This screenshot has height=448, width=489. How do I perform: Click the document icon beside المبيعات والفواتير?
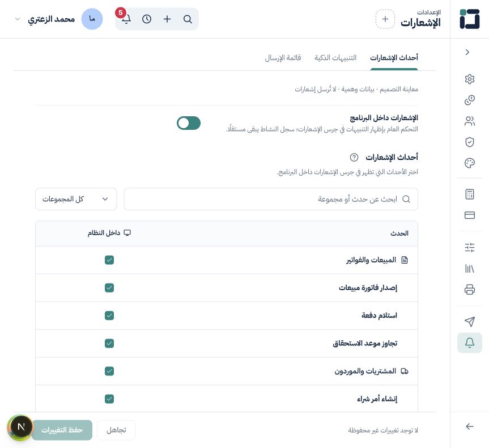click(x=405, y=260)
